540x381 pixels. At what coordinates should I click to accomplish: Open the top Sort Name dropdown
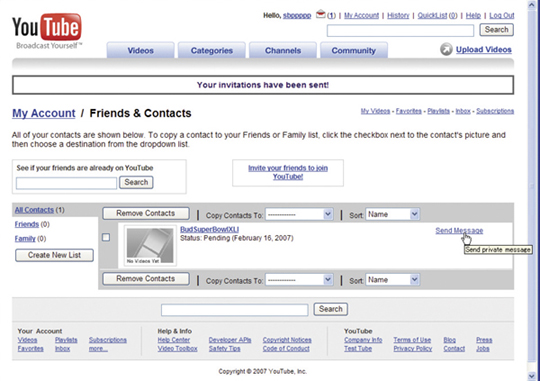click(392, 214)
